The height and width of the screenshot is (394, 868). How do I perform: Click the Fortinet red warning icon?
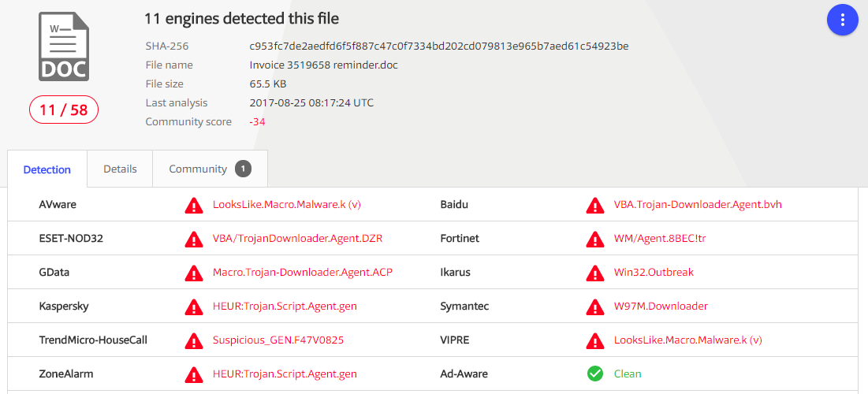595,239
